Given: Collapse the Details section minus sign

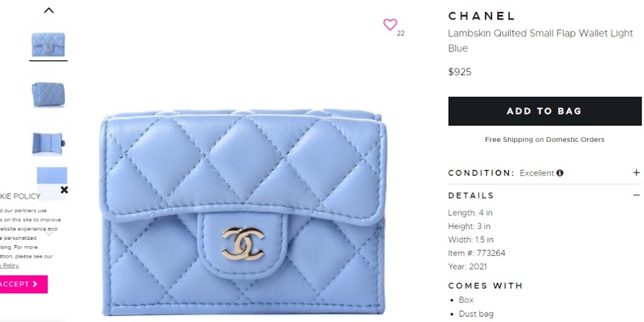Looking at the screenshot, I should (x=636, y=195).
